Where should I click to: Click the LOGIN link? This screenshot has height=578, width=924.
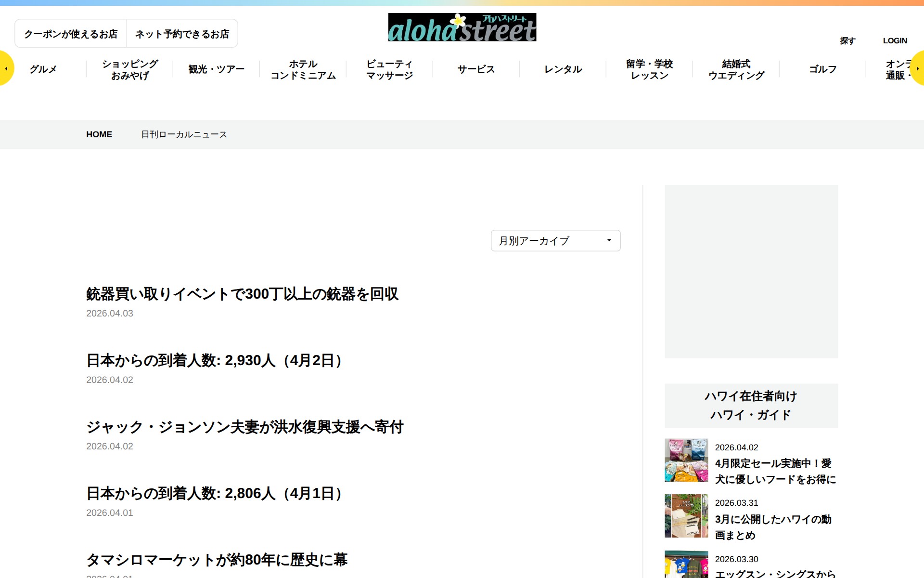coord(895,40)
